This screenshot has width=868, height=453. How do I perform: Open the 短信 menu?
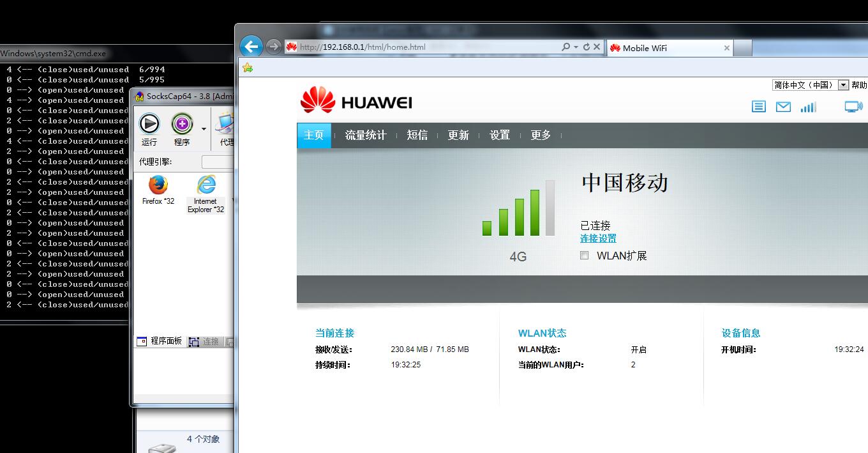coord(417,135)
